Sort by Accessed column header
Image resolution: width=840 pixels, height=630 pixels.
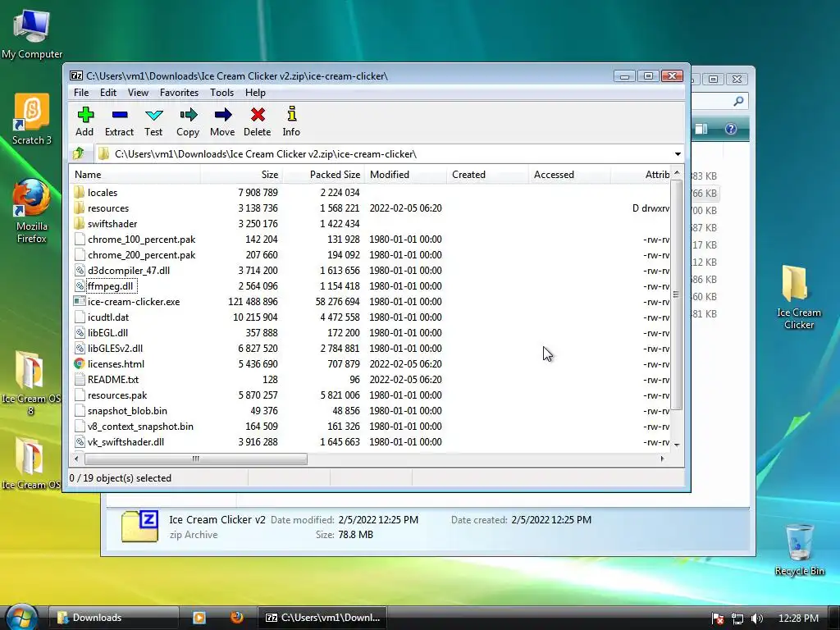tap(569, 175)
